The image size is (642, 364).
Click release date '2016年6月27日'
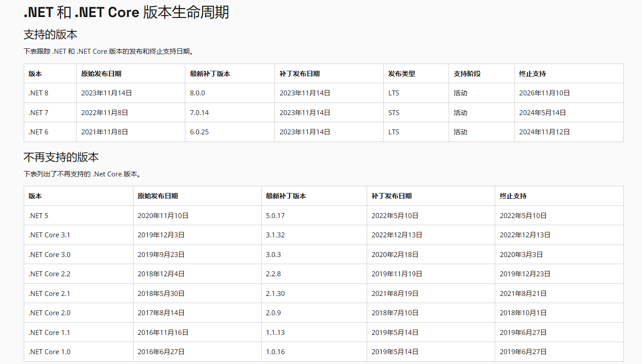161,351
